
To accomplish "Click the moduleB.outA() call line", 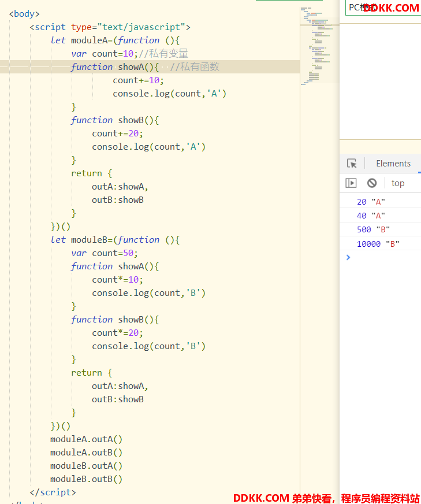I will pyautogui.click(x=87, y=466).
